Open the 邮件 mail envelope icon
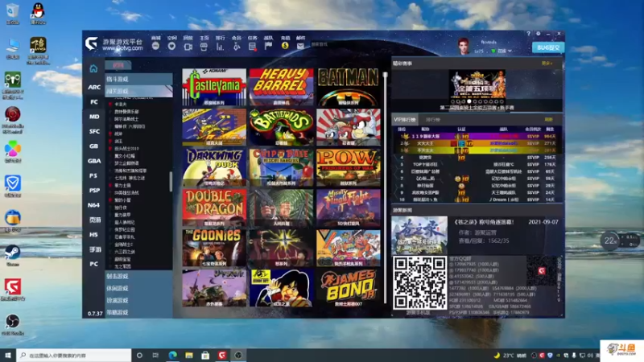644x362 pixels. [x=300, y=47]
